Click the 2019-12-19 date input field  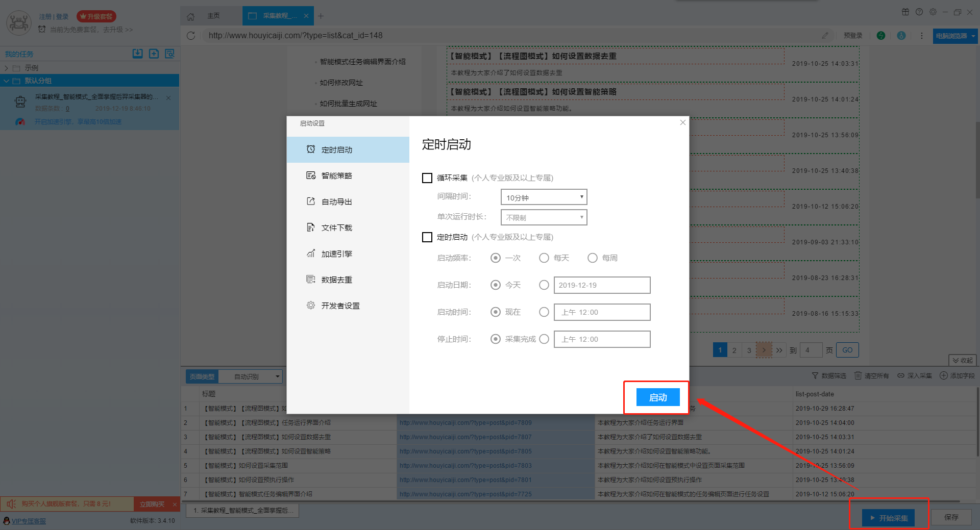[602, 285]
